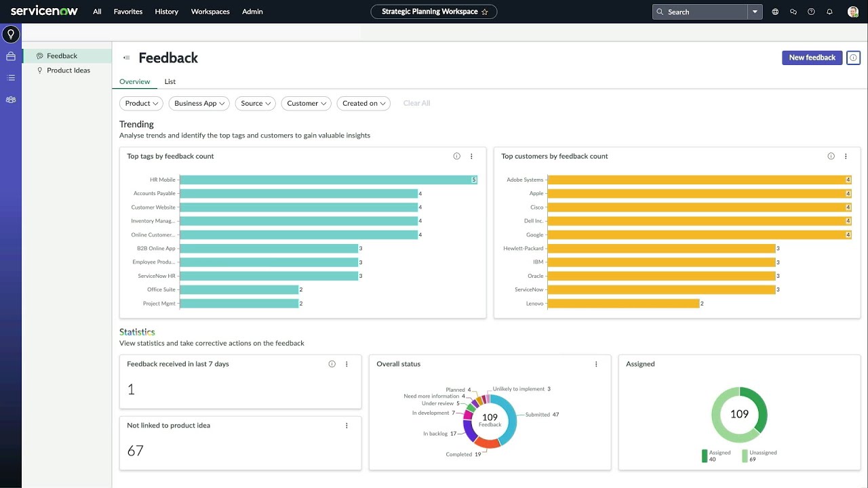Show notifications via the bell icon

[829, 12]
